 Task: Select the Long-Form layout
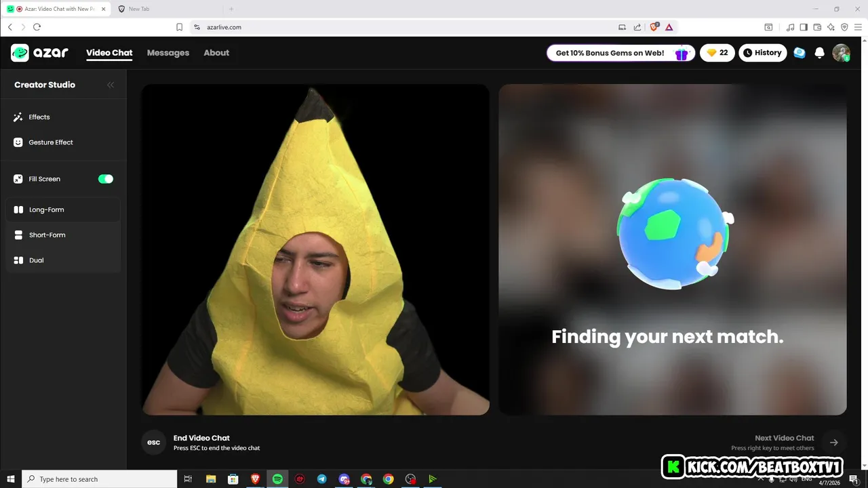[63, 209]
